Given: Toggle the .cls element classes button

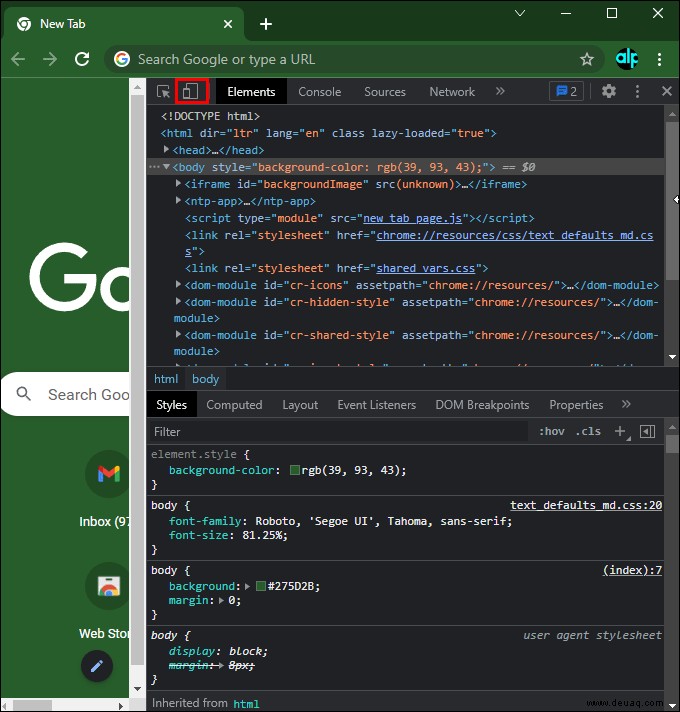Looking at the screenshot, I should (588, 431).
